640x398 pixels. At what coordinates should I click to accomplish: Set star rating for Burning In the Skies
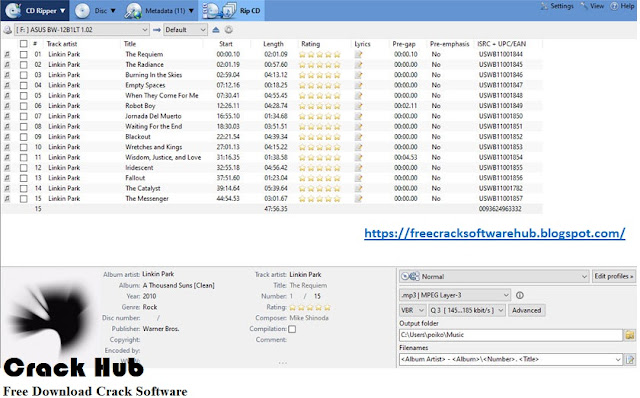click(320, 75)
